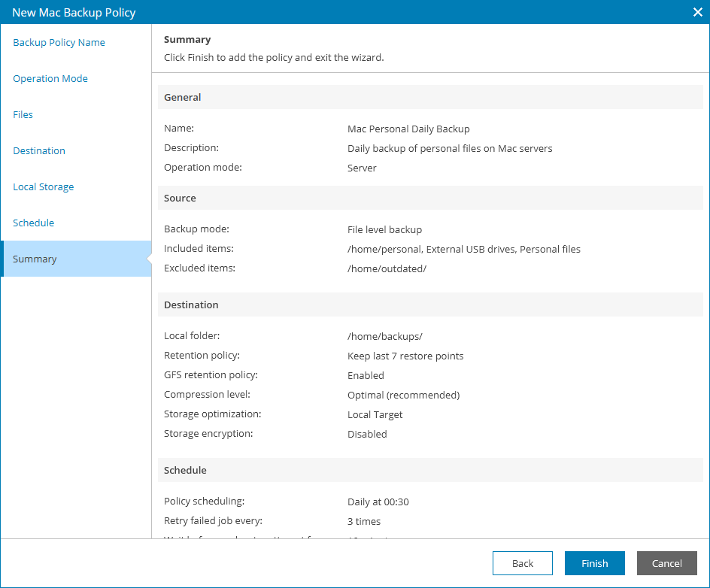Viewport: 710px width, 588px height.
Task: Open the Backup Policy Name wizard step
Action: (x=59, y=43)
